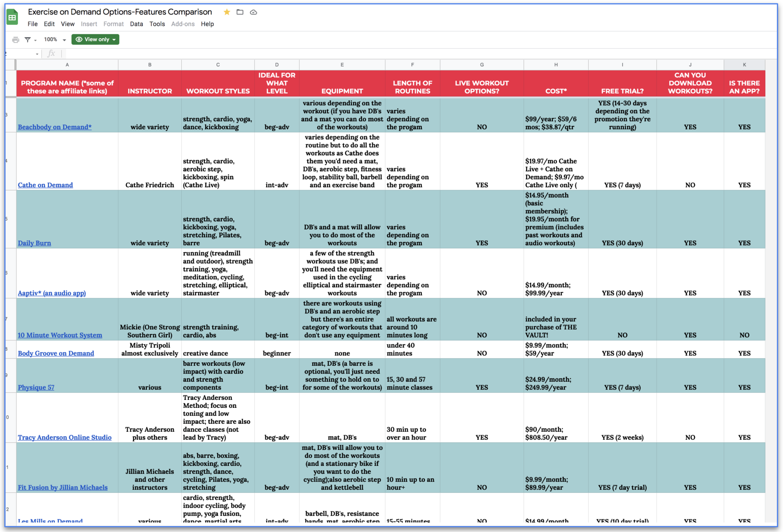Click the filter funnel icon
The width and height of the screenshot is (783, 532).
(27, 40)
